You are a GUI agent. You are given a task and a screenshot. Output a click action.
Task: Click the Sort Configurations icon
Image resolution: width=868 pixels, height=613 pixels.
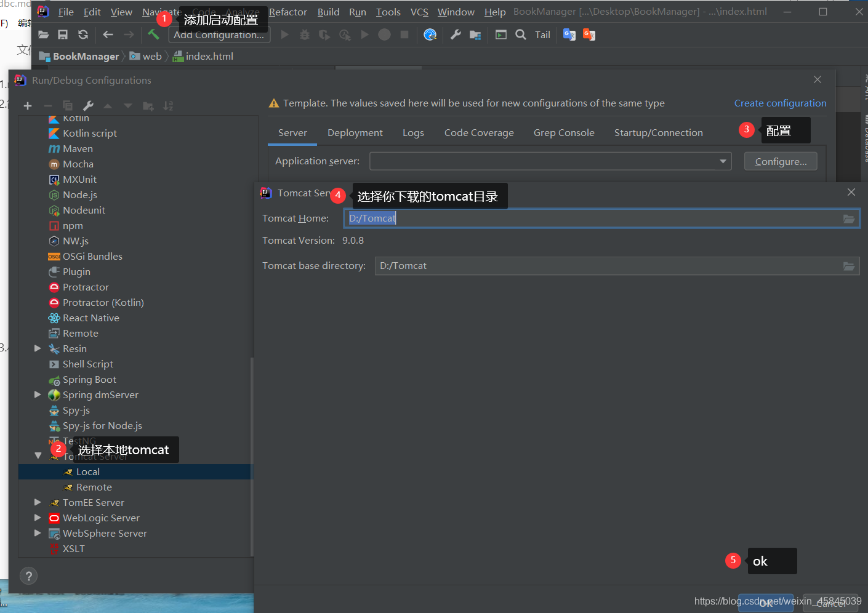168,106
